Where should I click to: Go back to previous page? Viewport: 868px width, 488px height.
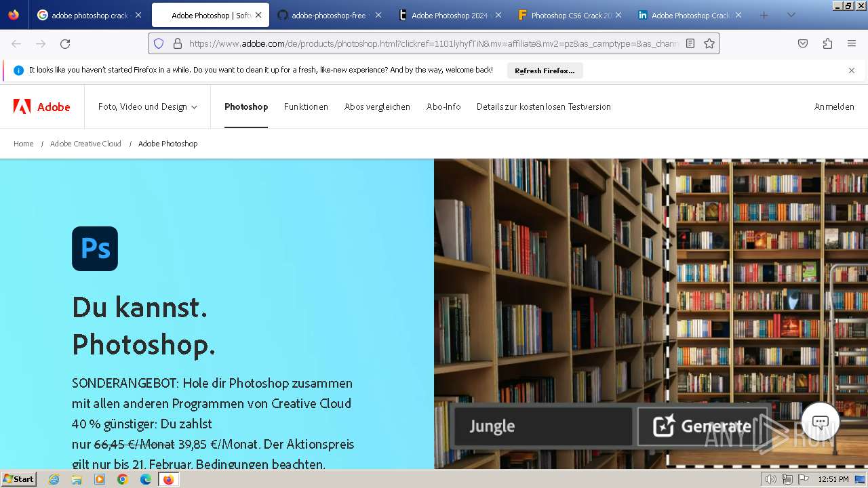click(x=16, y=43)
